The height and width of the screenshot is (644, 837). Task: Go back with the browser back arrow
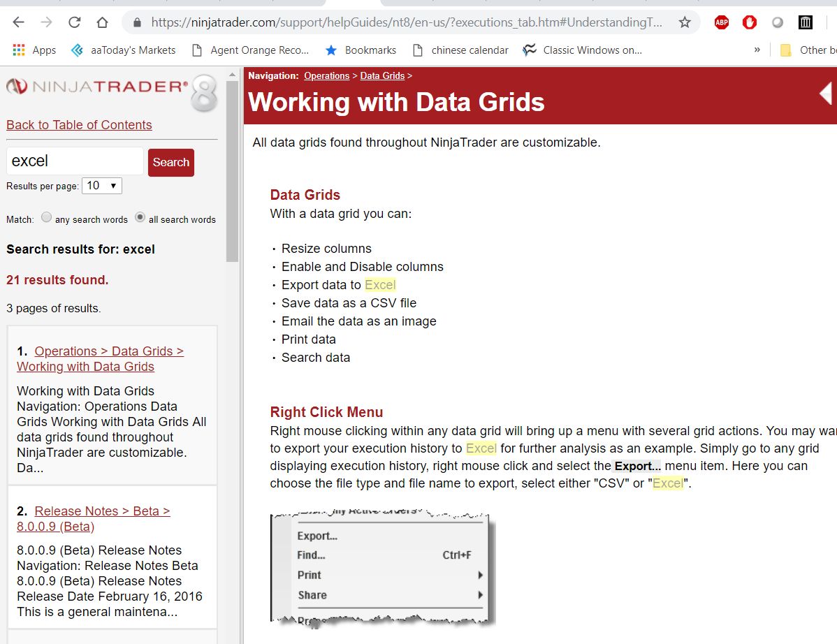click(x=19, y=22)
